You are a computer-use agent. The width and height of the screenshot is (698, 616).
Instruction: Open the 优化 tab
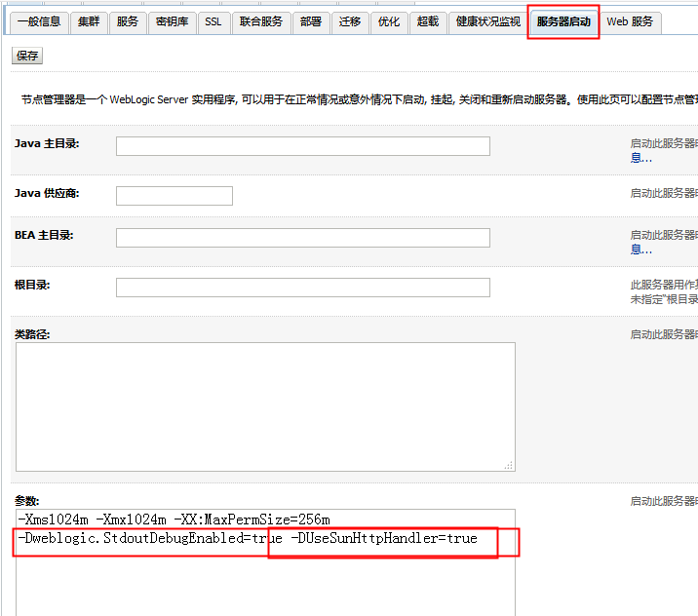click(389, 21)
